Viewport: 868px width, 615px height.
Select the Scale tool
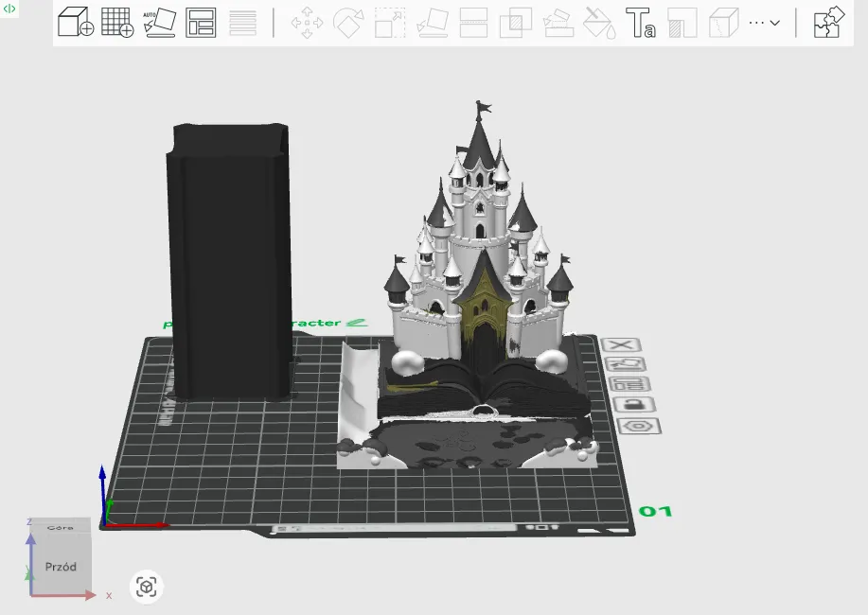tap(390, 23)
